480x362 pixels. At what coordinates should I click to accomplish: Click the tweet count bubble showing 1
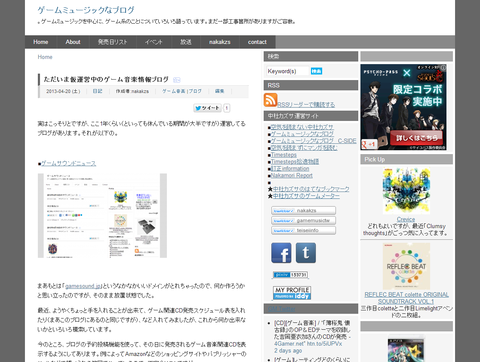pos(227,108)
